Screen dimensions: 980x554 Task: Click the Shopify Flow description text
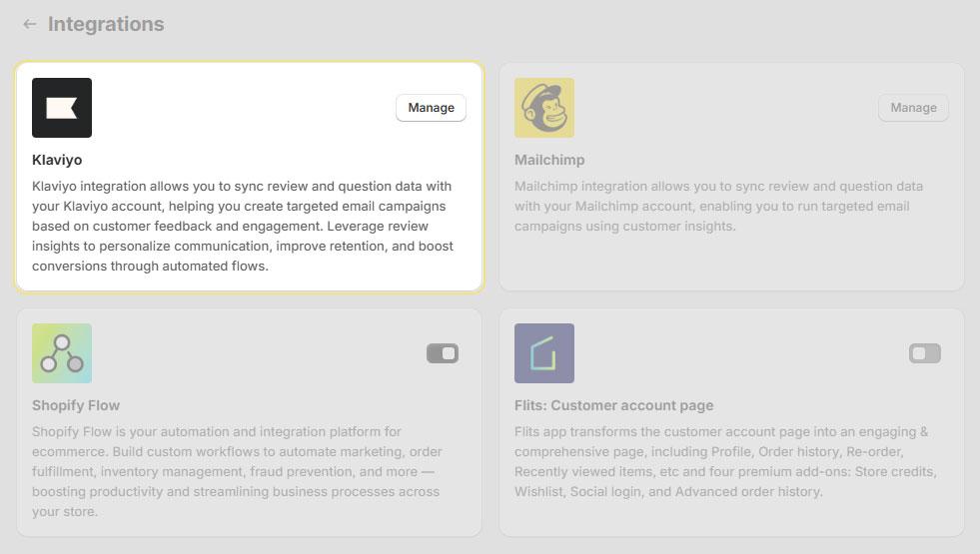[x=237, y=471]
